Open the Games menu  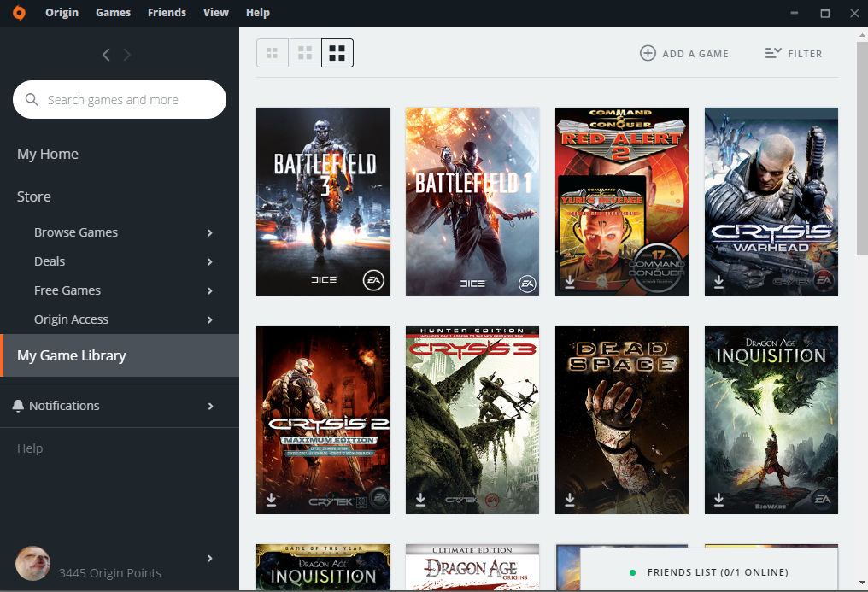click(113, 12)
